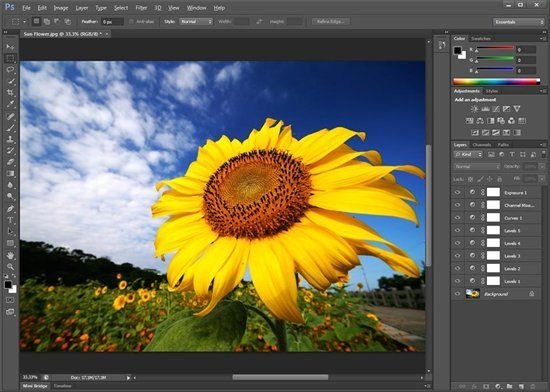Select the Rectangular Marquee tool in toolbox
The width and height of the screenshot is (550, 392).
tap(10, 58)
